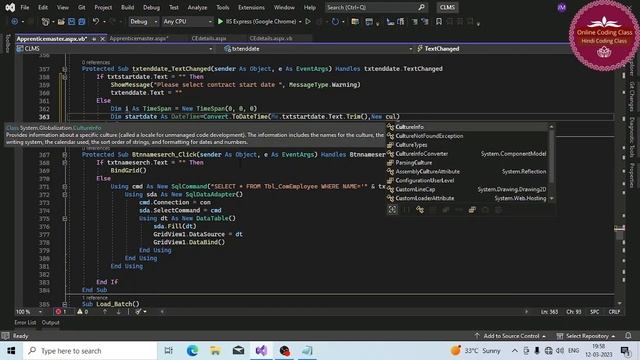
Task: Switch to Apprenticemaster.aspx tab
Action: tap(139, 38)
